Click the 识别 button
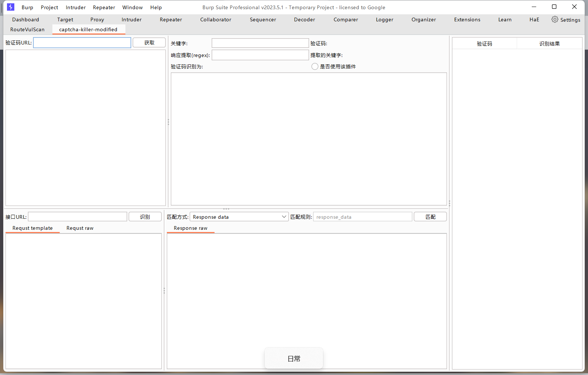Screen dimensions: 588x375 click(x=145, y=217)
